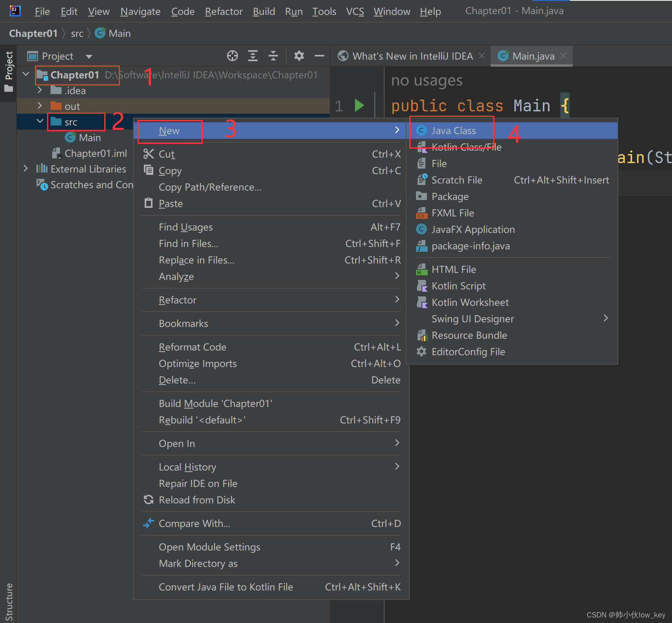
Task: Click the FXML File icon
Action: pyautogui.click(x=421, y=213)
